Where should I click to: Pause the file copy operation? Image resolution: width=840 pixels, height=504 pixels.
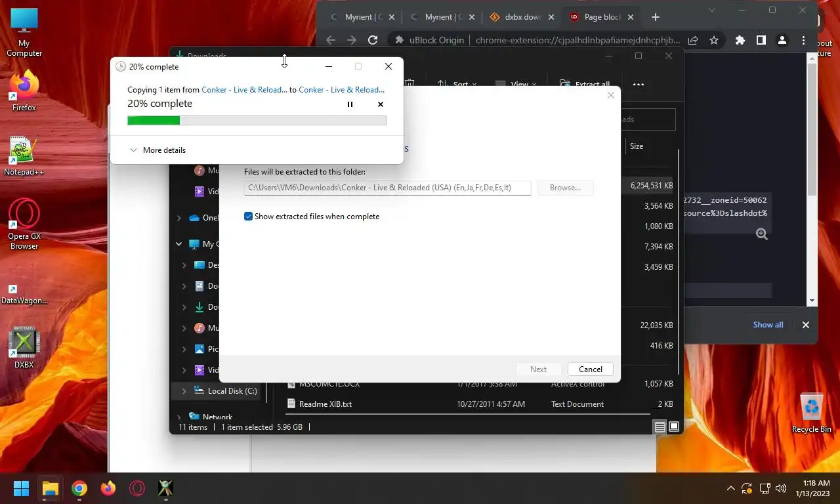click(350, 104)
